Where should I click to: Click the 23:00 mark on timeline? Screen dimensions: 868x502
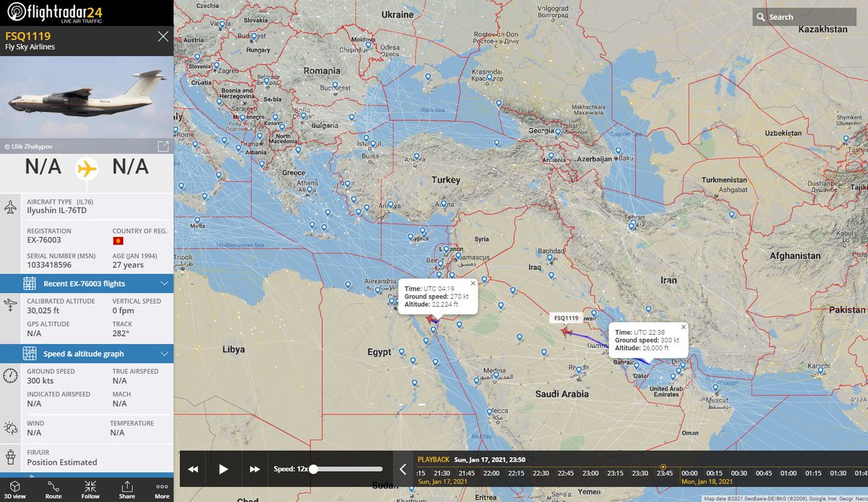click(590, 473)
